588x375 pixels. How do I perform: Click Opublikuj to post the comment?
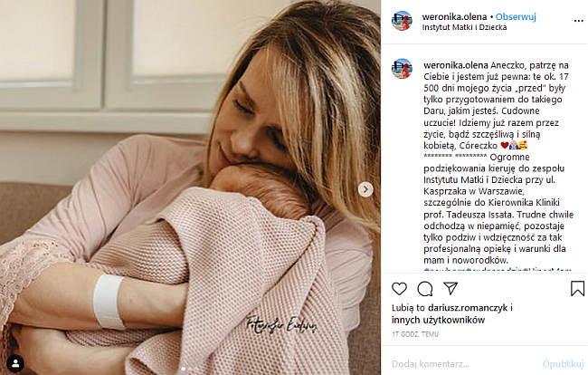[563, 364]
